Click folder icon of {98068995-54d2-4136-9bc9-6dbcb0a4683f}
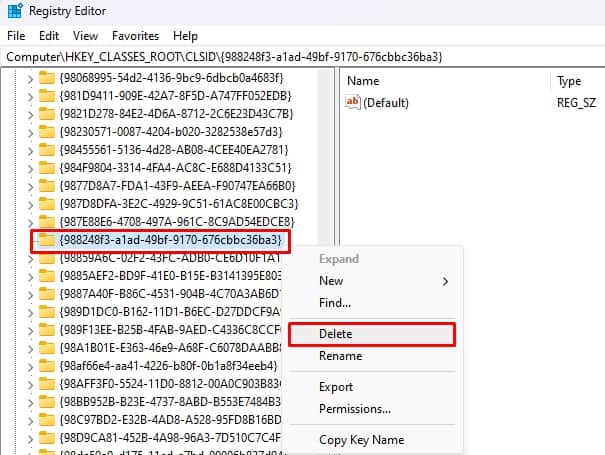Screen dimensions: 605x455 (x=47, y=78)
